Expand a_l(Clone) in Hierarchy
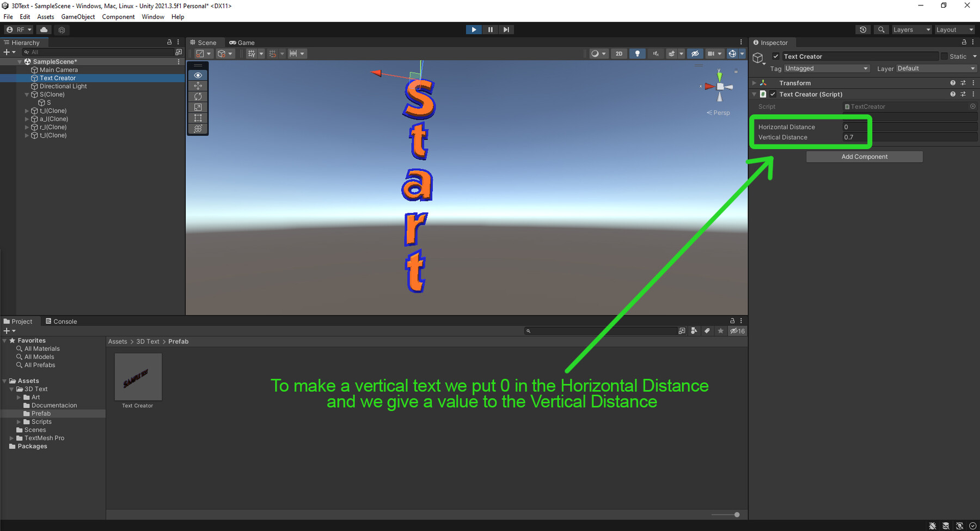The width and height of the screenshot is (980, 531). (27, 119)
